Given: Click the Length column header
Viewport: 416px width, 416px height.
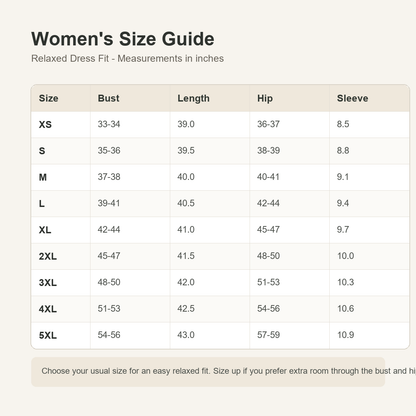Looking at the screenshot, I should [x=193, y=98].
